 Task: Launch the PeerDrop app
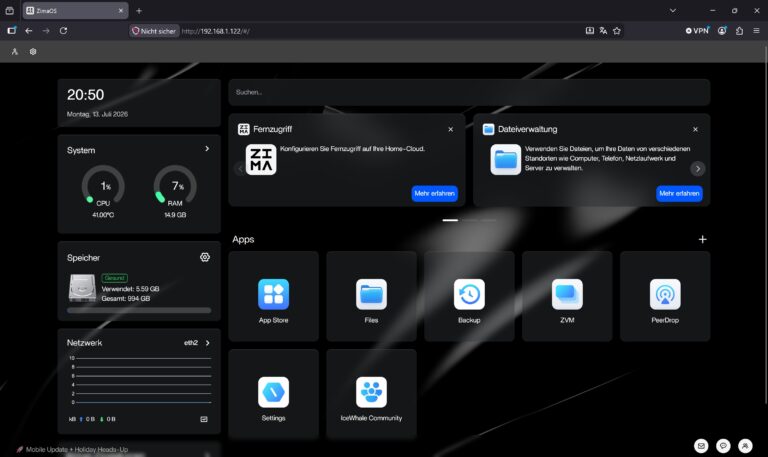coord(665,296)
